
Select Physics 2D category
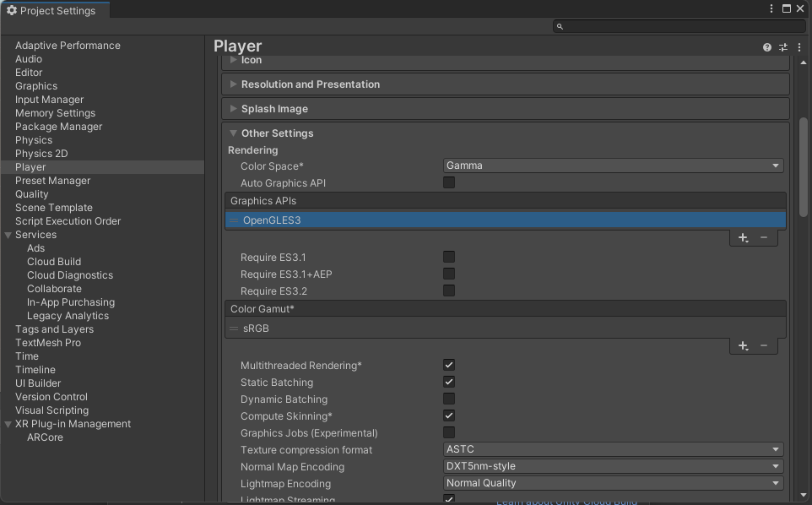pos(41,154)
